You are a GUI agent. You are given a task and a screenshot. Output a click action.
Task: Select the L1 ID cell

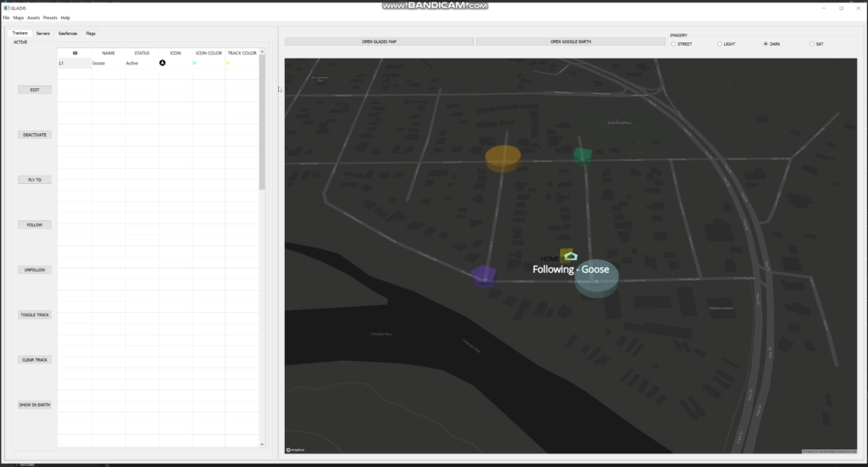75,63
